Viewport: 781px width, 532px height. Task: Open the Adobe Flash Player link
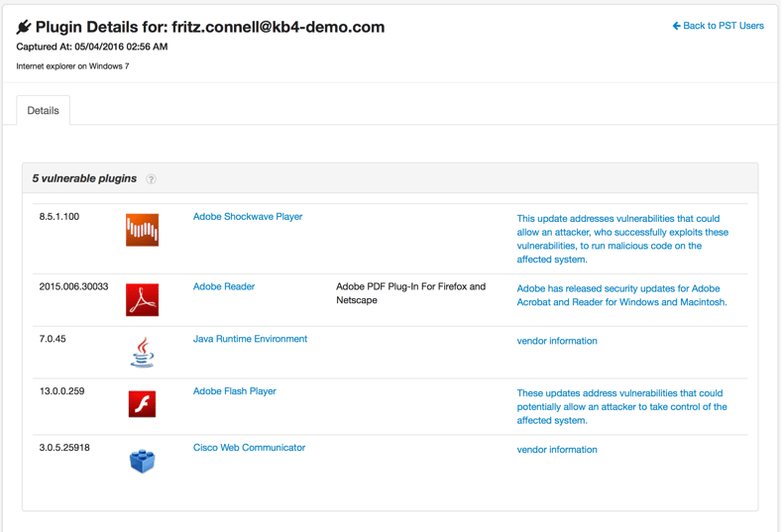coord(235,391)
